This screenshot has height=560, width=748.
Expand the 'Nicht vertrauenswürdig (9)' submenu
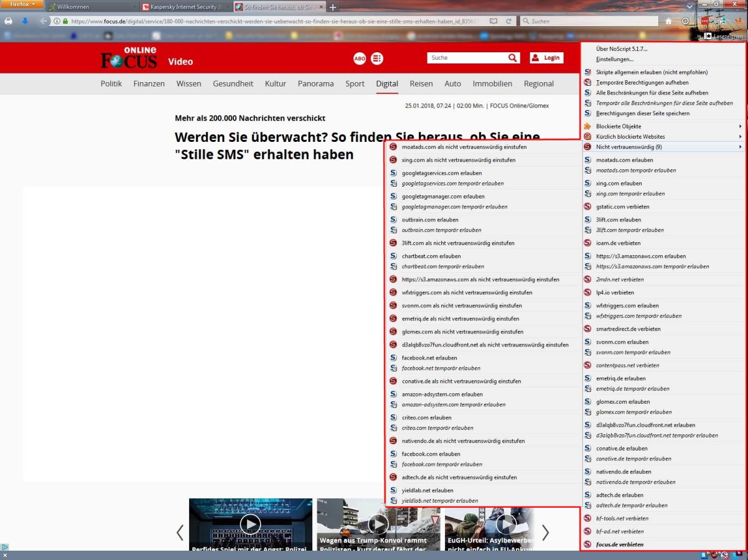(632, 146)
